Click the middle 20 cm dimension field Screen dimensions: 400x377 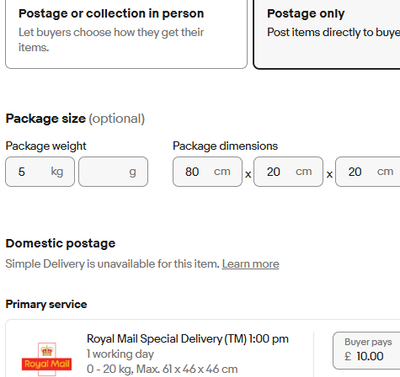(288, 172)
